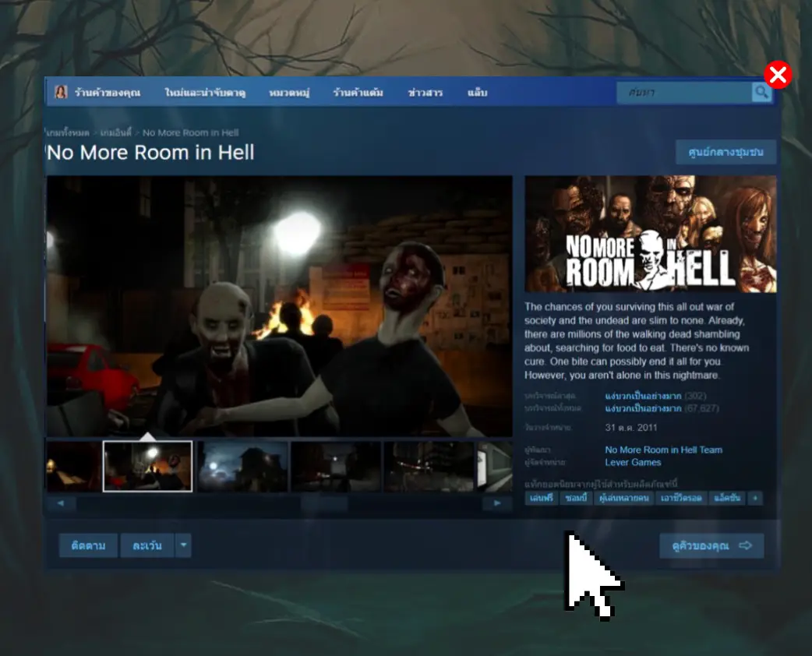Open the Lever Games publisher link

pyautogui.click(x=633, y=462)
